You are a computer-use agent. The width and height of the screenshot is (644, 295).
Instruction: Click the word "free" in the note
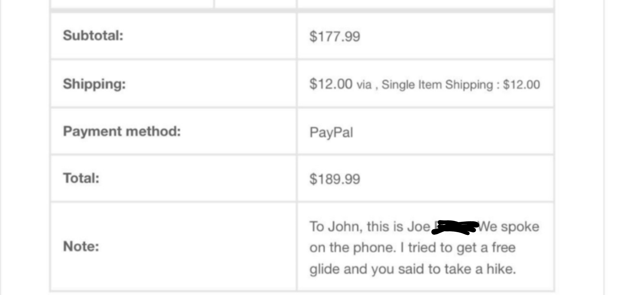[x=503, y=248]
